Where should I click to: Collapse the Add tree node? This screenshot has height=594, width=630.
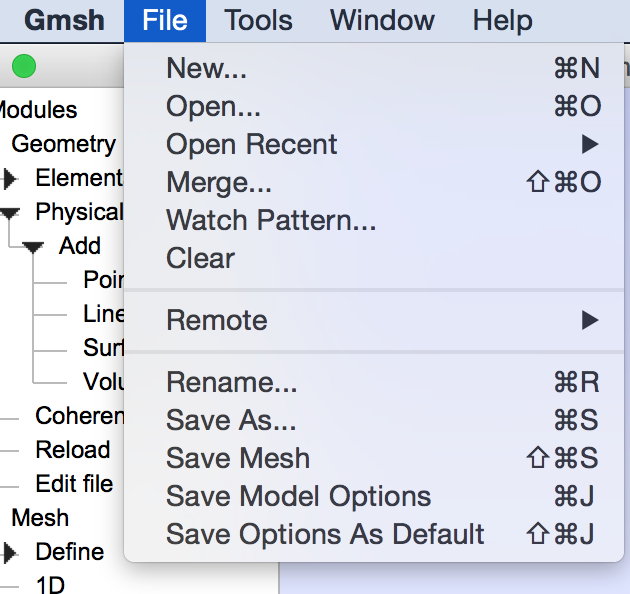tap(33, 247)
